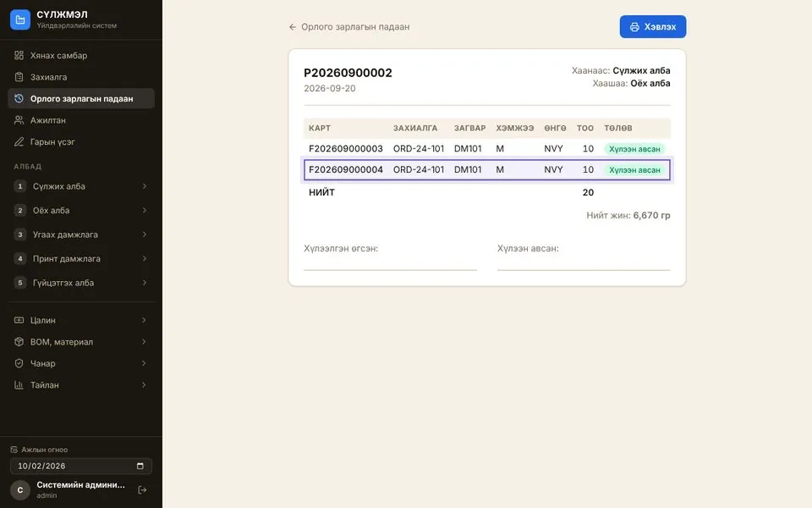Open Хянах самбар dashboard icon
Screen dimensions: 812x508
click(19, 56)
